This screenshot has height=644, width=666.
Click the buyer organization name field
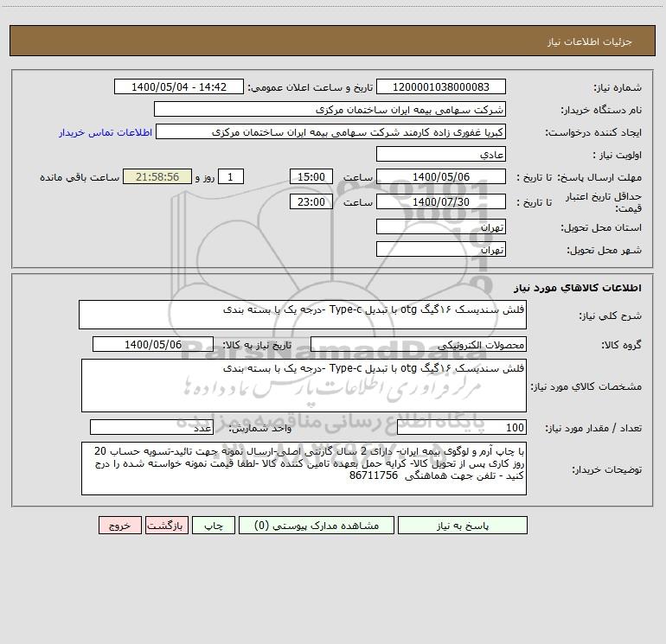coord(330,110)
